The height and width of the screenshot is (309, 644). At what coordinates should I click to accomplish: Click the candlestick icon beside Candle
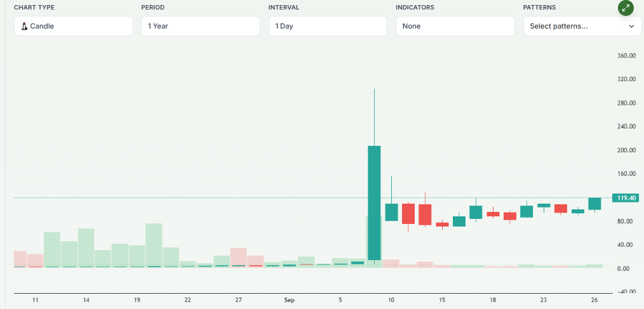tap(24, 26)
